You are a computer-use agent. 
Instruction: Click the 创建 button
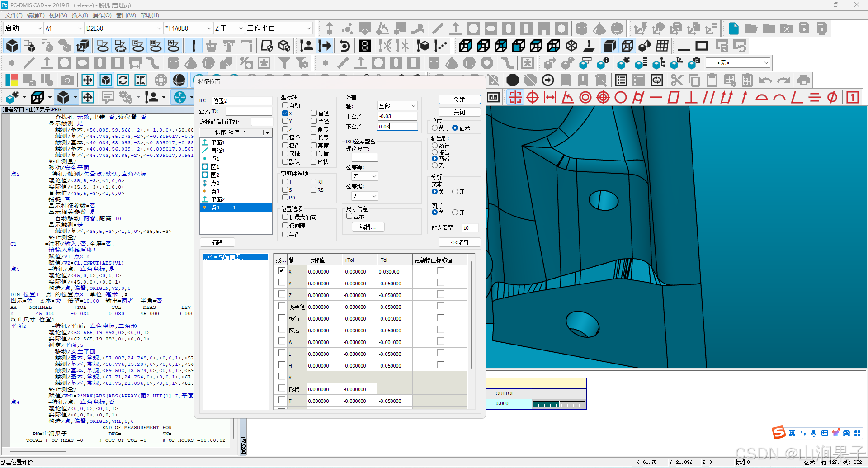pos(459,99)
